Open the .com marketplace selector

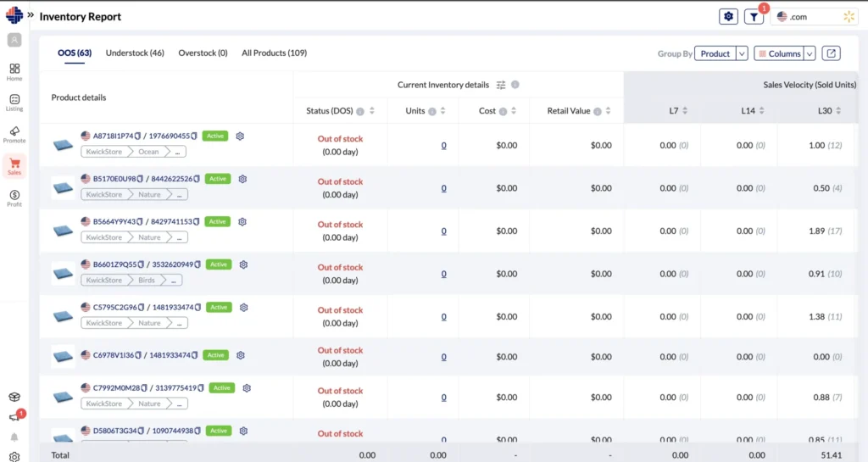pos(812,17)
